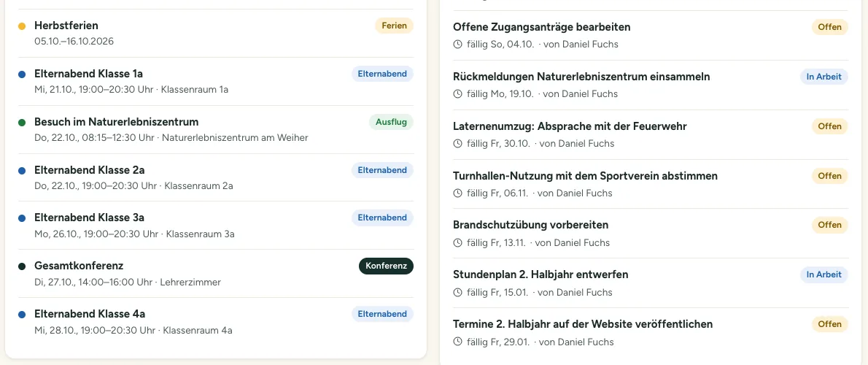
Task: Open the Herbstferien event
Action: (x=216, y=34)
